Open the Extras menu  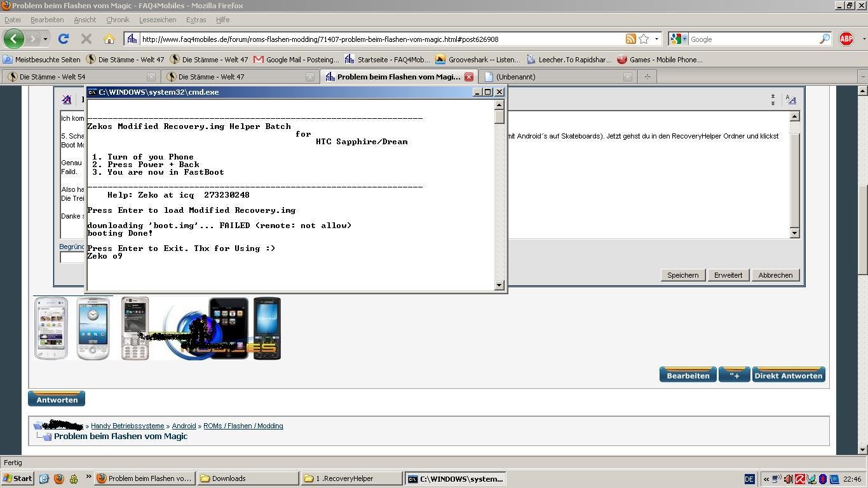(x=196, y=20)
